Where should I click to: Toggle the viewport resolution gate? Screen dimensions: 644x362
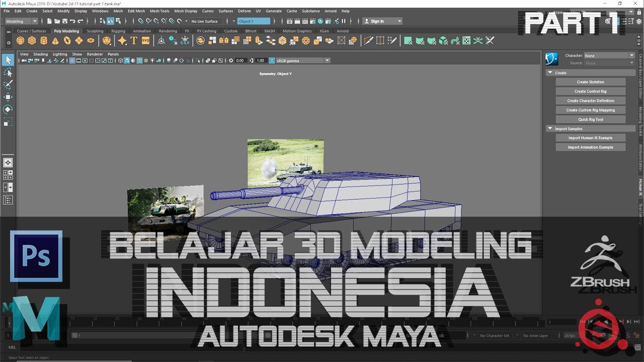tap(85, 60)
